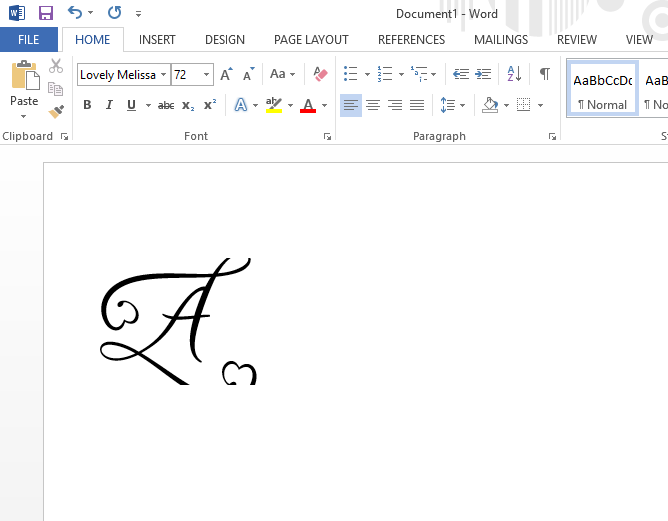The image size is (668, 521).
Task: Toggle Show/Hide paragraph marks
Action: click(544, 74)
